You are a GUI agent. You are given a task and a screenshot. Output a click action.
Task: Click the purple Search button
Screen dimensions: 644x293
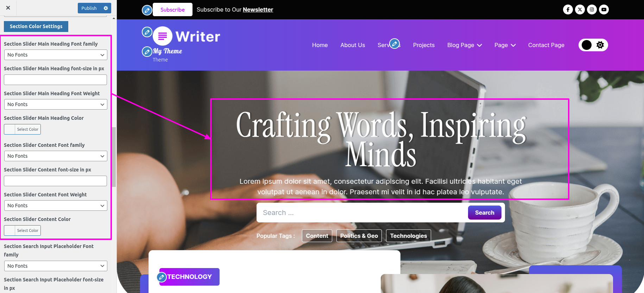pos(485,213)
